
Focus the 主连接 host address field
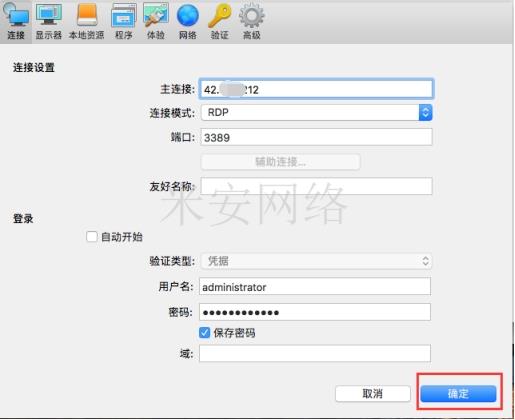tap(316, 89)
